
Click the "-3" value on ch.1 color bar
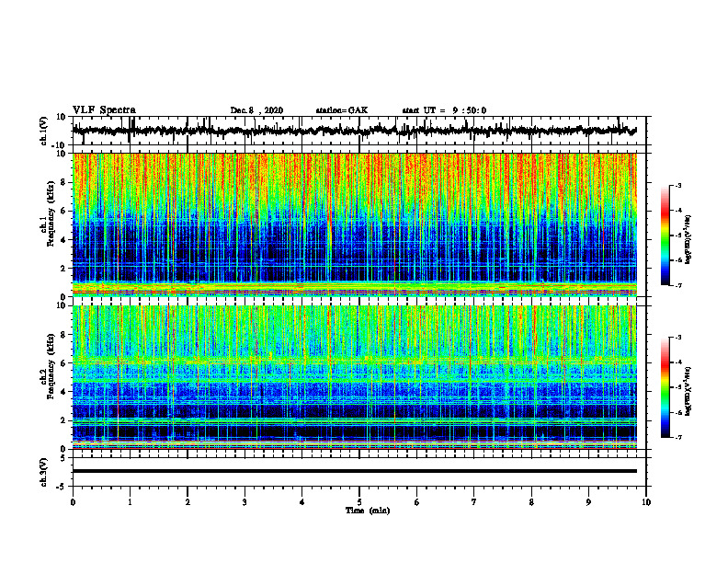[677, 185]
